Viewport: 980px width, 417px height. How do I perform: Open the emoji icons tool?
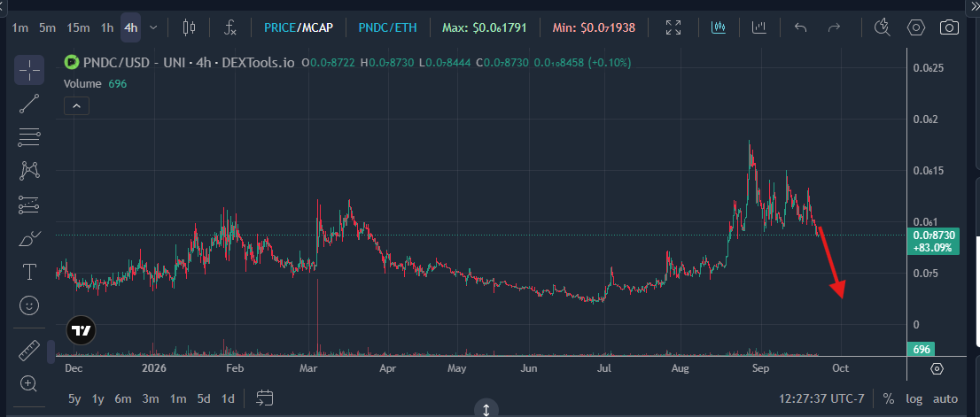[29, 305]
